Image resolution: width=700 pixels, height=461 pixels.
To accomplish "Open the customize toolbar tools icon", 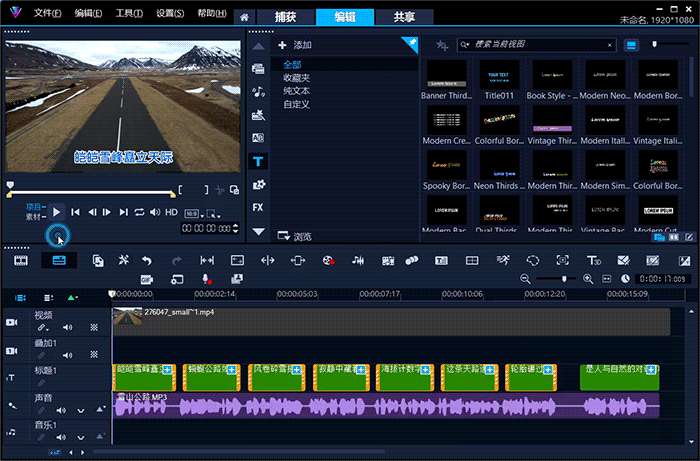I will click(124, 260).
